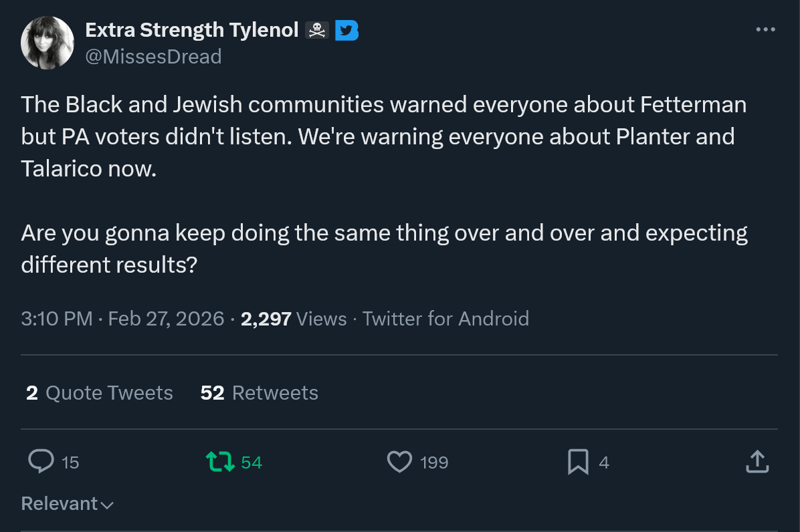Click the tweet body text about Fetterman
The image size is (800, 532).
(x=384, y=136)
